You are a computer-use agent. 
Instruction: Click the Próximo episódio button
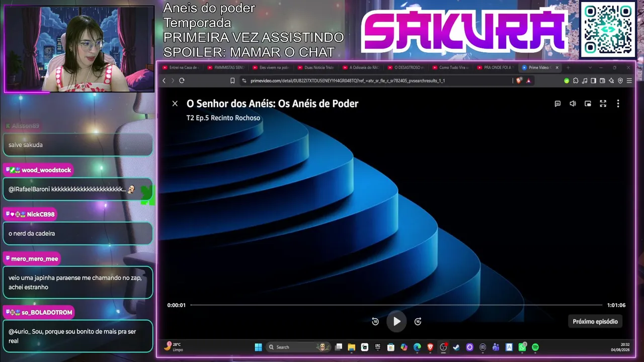595,322
